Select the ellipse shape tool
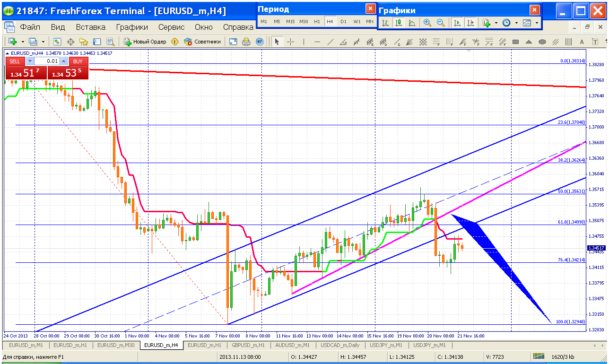Image resolution: width=609 pixels, height=364 pixels. pos(542,42)
